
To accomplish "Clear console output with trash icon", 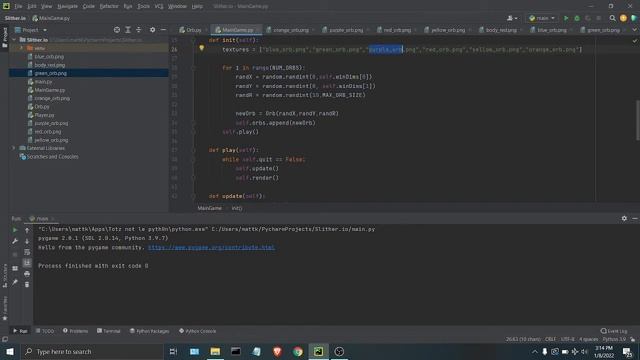I will coord(27,284).
